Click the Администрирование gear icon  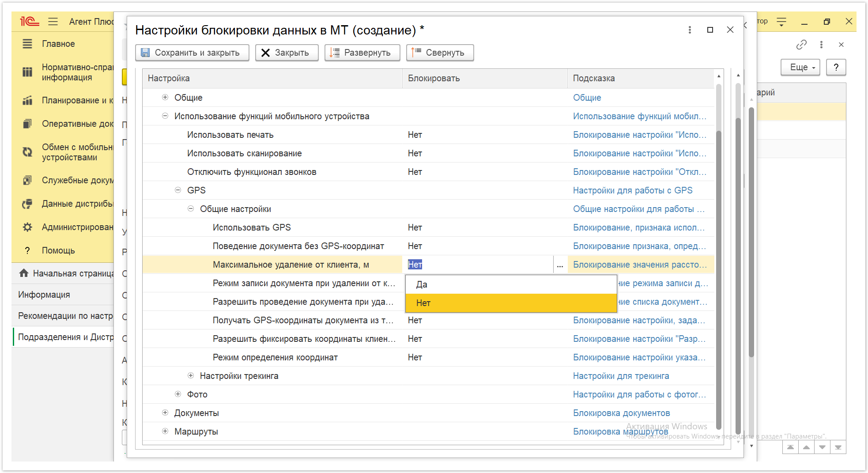(x=27, y=227)
